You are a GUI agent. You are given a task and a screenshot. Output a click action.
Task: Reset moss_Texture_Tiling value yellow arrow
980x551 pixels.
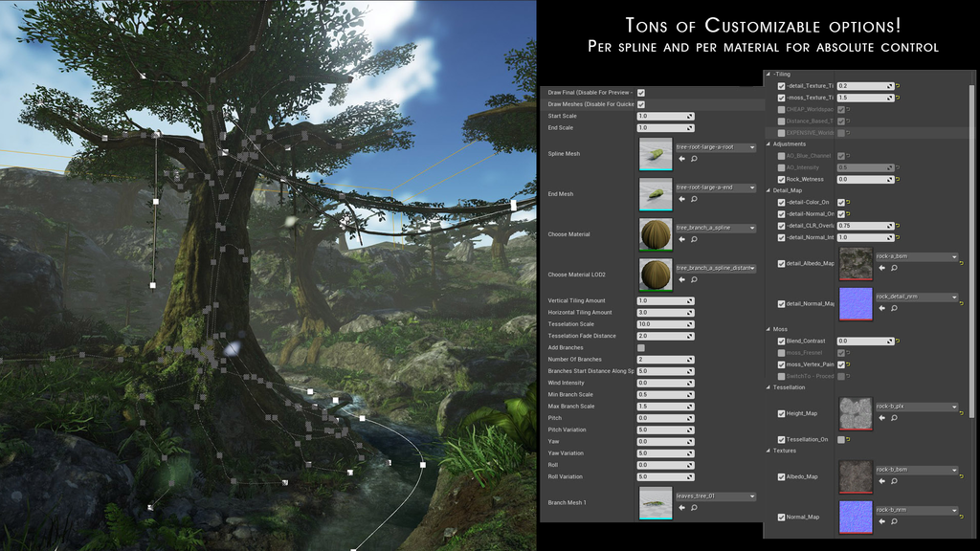pyautogui.click(x=898, y=99)
